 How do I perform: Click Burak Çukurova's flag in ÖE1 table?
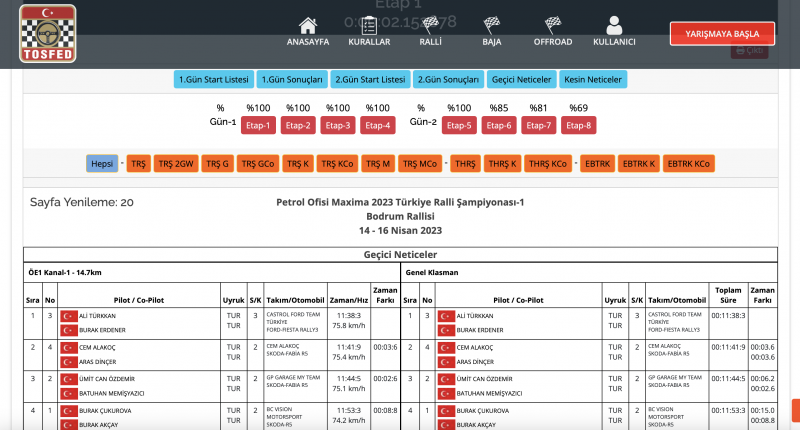69,411
